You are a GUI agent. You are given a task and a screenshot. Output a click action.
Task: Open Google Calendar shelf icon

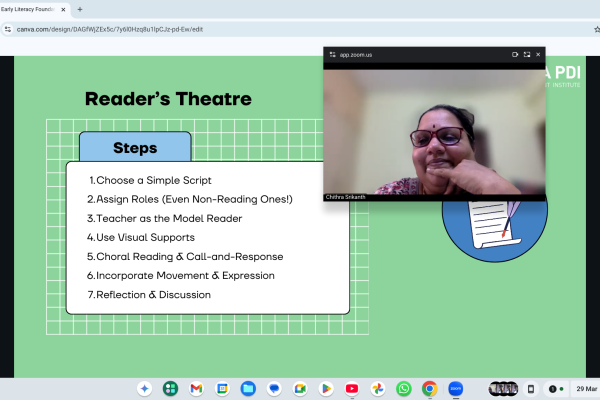point(222,388)
